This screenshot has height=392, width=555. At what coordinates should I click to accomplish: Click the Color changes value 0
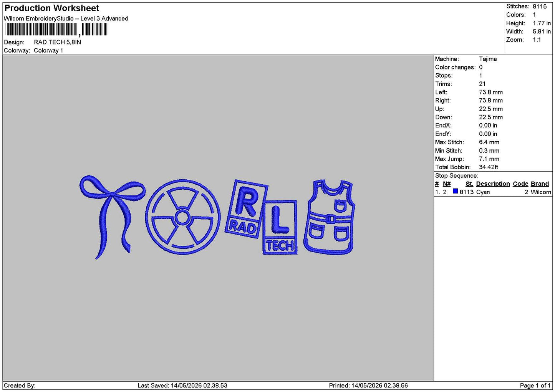481,67
